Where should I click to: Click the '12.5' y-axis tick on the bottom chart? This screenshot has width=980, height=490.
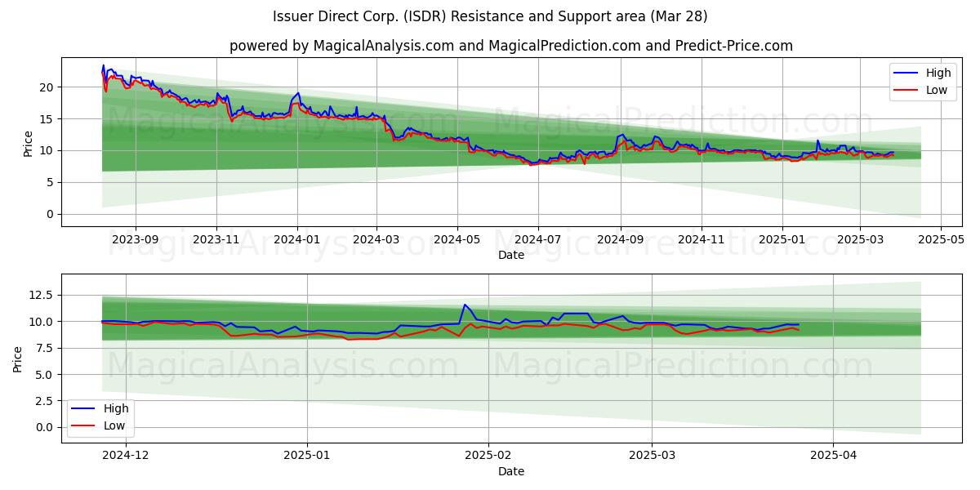click(43, 296)
